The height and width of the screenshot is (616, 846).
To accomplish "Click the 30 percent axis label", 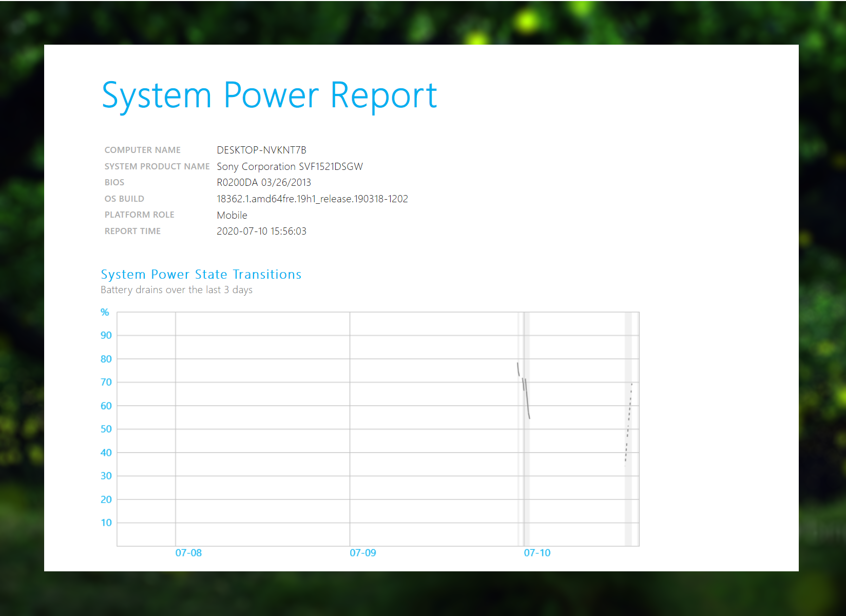I will click(x=106, y=475).
